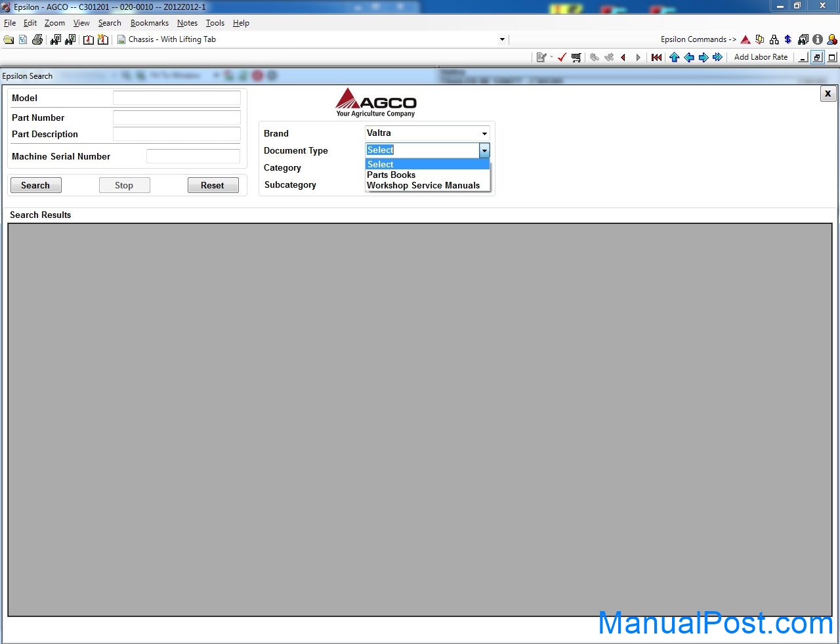Click the second binoculars search icon
840x644 pixels.
pos(70,39)
